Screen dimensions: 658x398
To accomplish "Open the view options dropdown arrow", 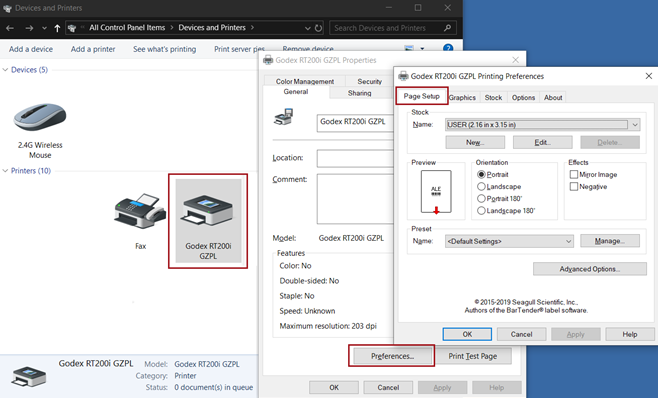I will pos(422,48).
